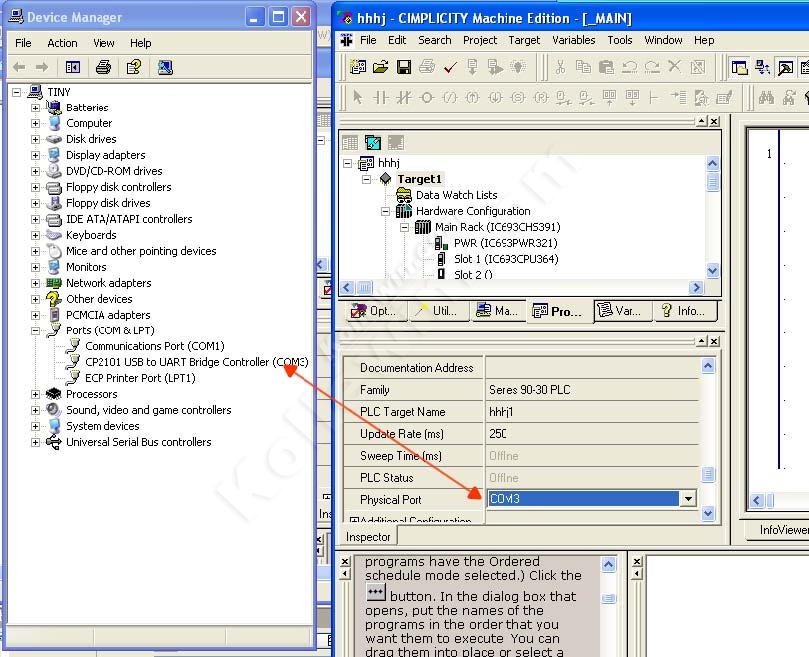Open the Target menu in CIMPLICITY
This screenshot has height=657, width=809.
(524, 40)
